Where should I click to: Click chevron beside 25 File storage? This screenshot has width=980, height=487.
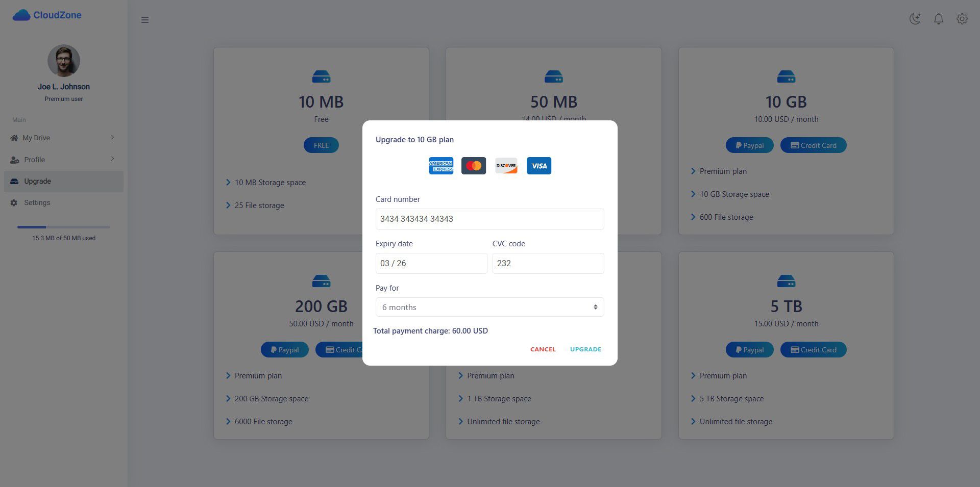[x=228, y=206]
